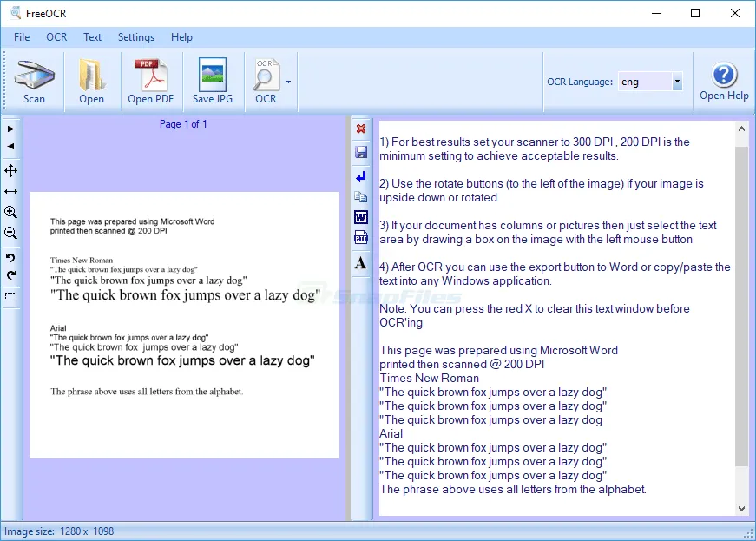Open font settings with the A icon
The width and height of the screenshot is (756, 541).
tap(360, 263)
